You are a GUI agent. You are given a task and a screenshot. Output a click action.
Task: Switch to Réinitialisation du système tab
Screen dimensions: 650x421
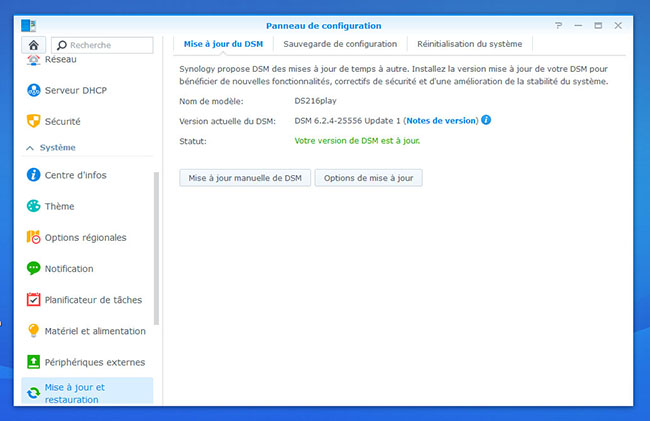[x=469, y=44]
